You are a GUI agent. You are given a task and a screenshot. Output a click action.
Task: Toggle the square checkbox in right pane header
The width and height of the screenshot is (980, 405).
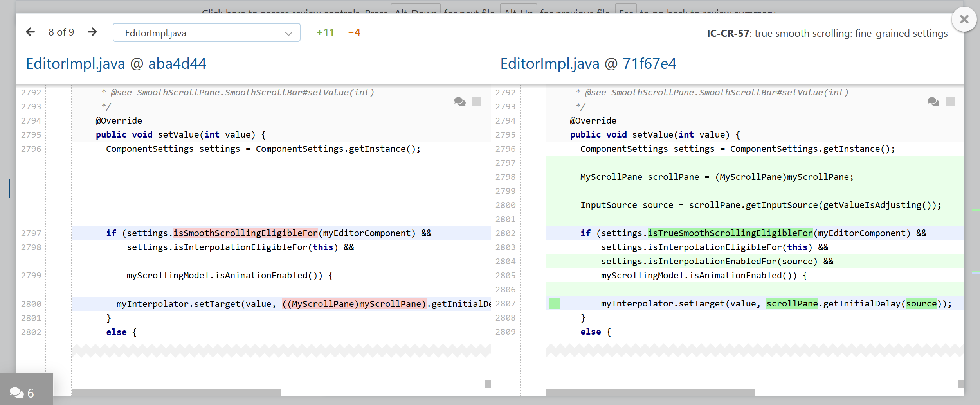coord(950,102)
